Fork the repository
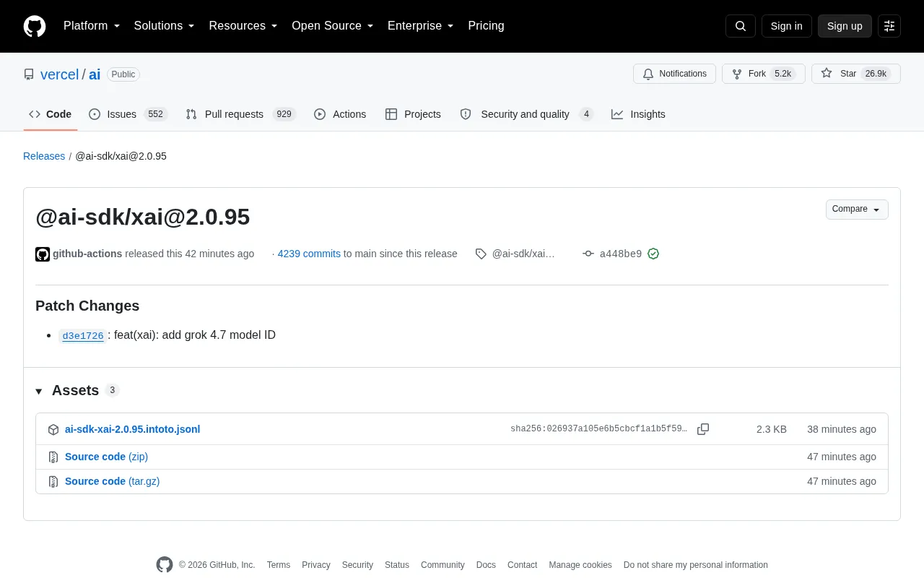 click(x=764, y=74)
